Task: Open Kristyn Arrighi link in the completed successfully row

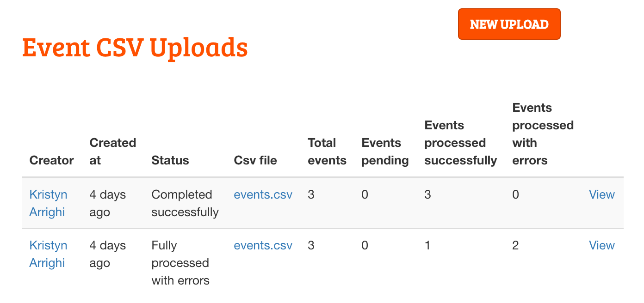Action: click(48, 203)
